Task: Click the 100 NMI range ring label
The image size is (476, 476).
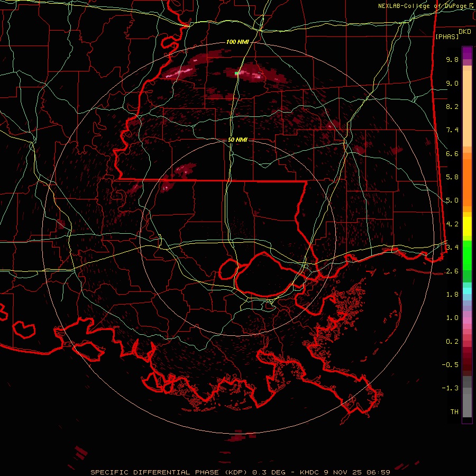Action: coord(237,42)
